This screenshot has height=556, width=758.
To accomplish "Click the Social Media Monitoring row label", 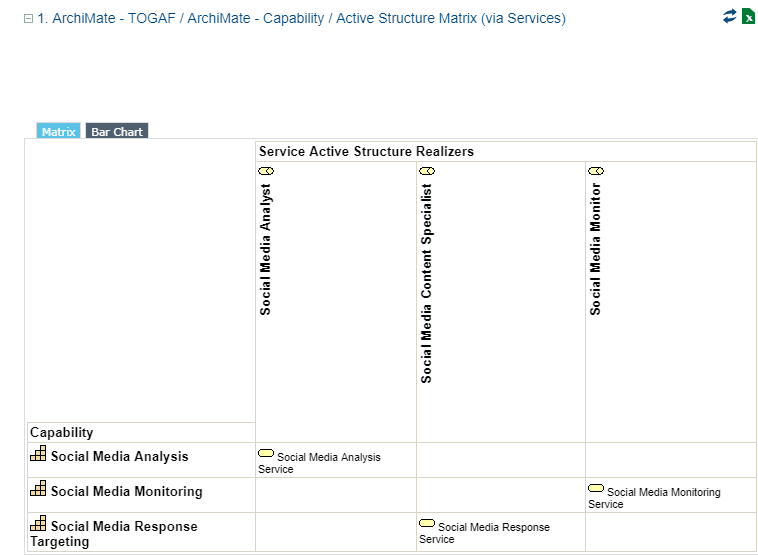I will [x=126, y=491].
